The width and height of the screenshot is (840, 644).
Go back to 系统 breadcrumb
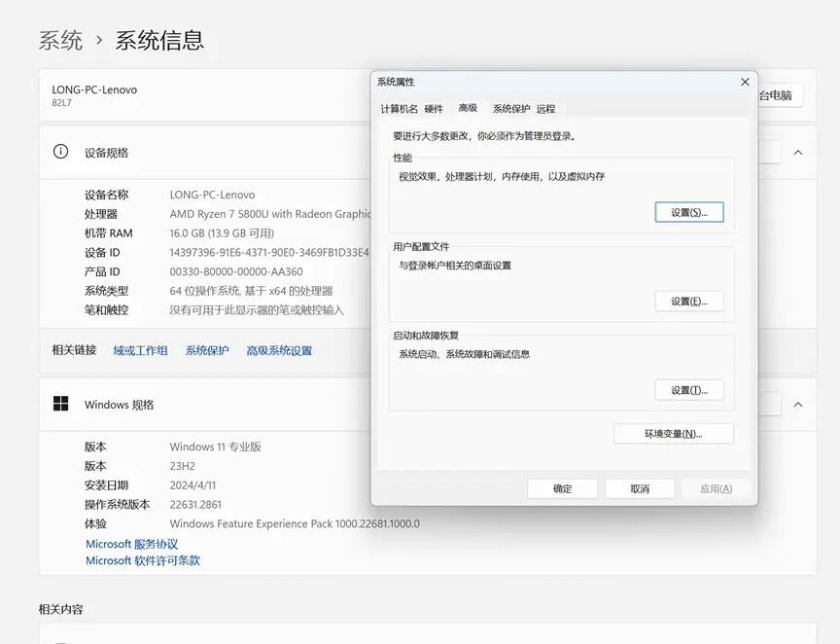pyautogui.click(x=60, y=40)
